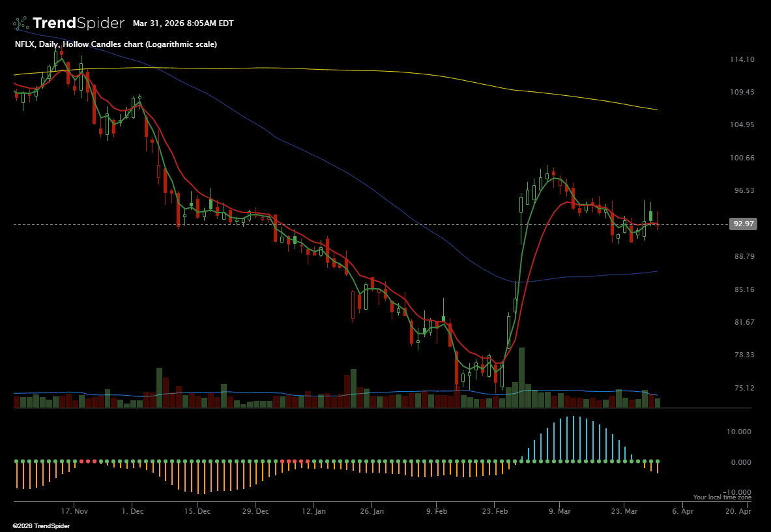Image resolution: width=771 pixels, height=532 pixels.
Task: Click the NFLX Daily chart title
Action: pyautogui.click(x=116, y=44)
